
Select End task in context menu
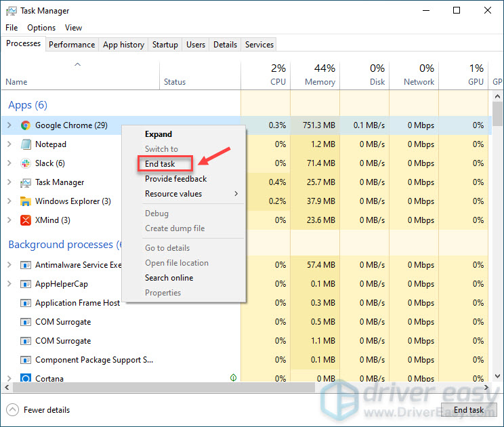(161, 164)
